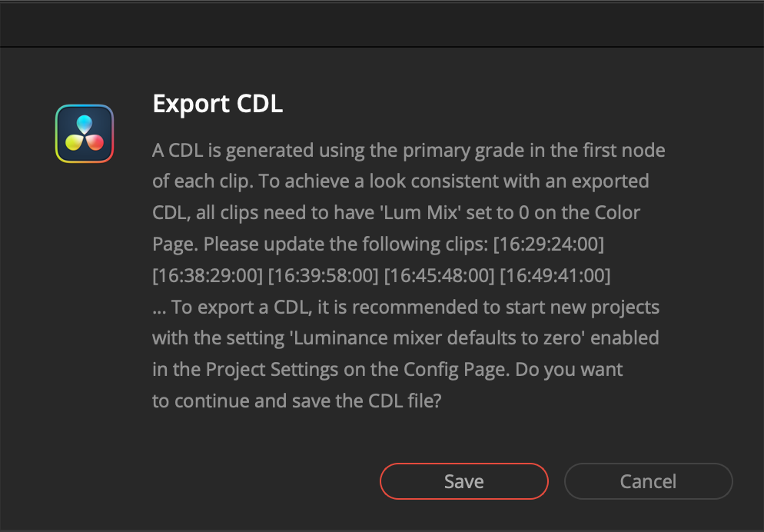This screenshot has height=532, width=764.
Task: Select the clip timecode [16:49:41:00]
Action: click(555, 276)
